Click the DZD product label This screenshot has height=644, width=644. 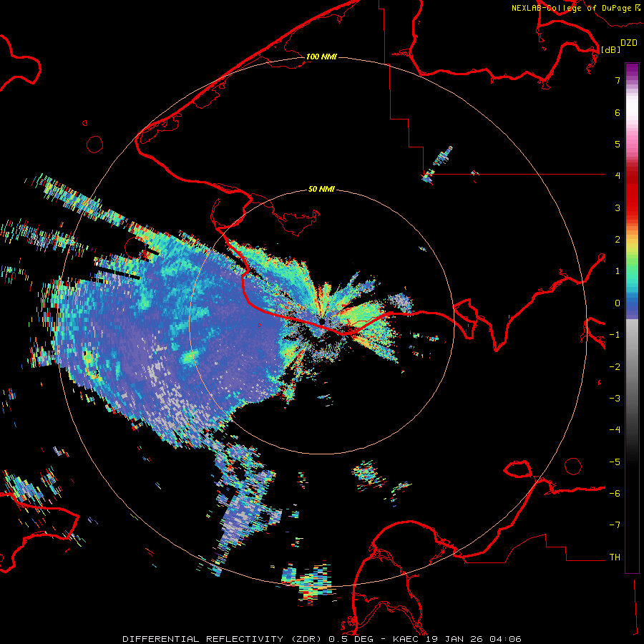tap(629, 43)
